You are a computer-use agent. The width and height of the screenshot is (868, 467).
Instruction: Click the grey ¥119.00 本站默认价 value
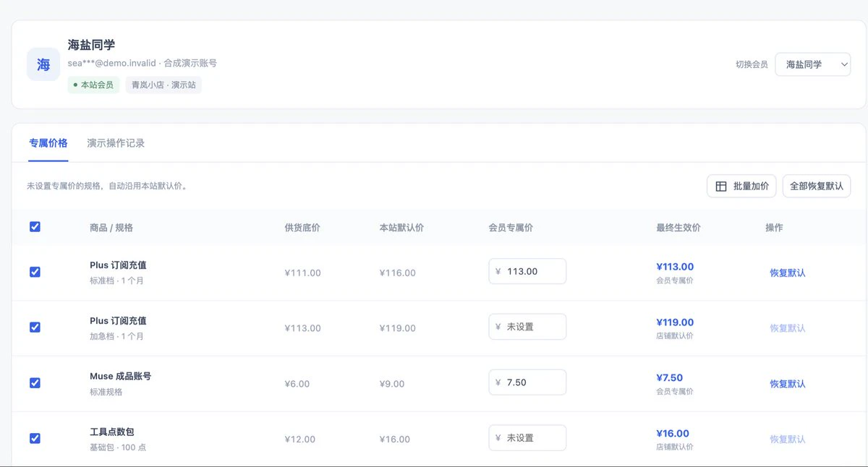(398, 328)
